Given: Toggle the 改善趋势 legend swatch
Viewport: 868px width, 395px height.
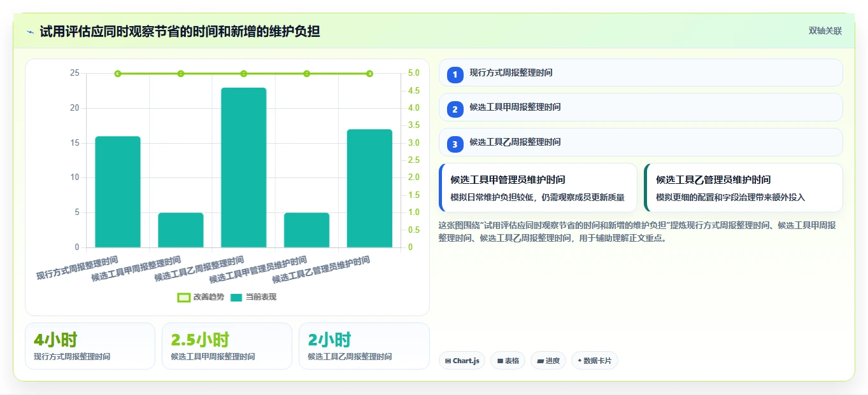Looking at the screenshot, I should (183, 297).
